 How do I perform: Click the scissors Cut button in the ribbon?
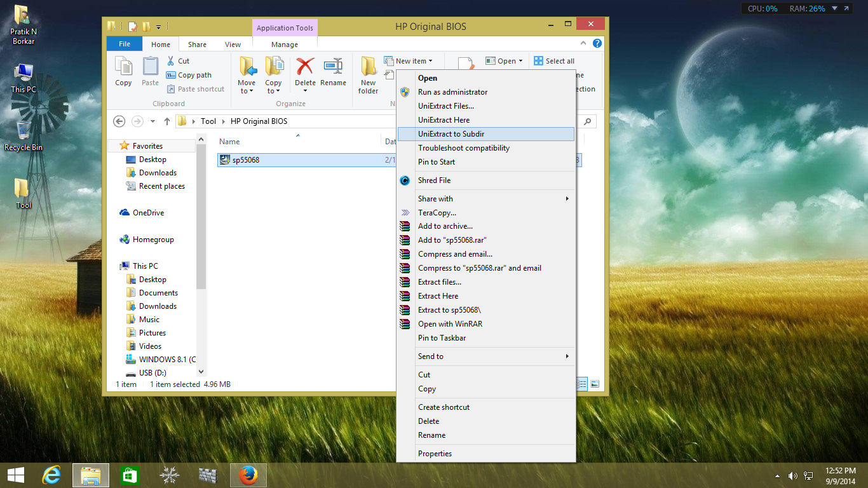click(178, 61)
